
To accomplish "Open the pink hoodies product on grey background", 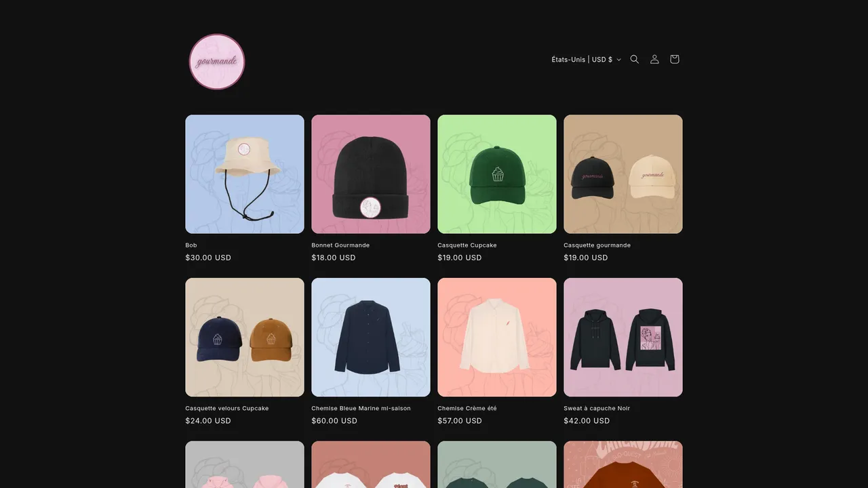I will coord(245,465).
